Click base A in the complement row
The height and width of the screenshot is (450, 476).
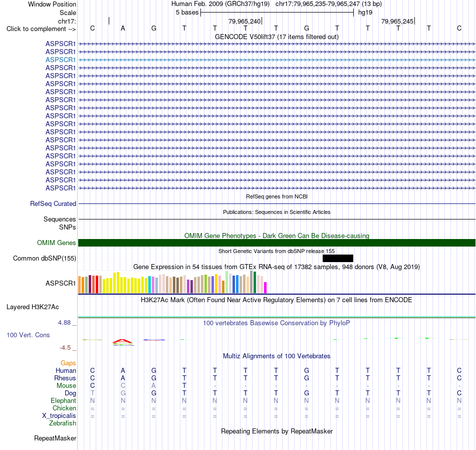pyautogui.click(x=123, y=29)
